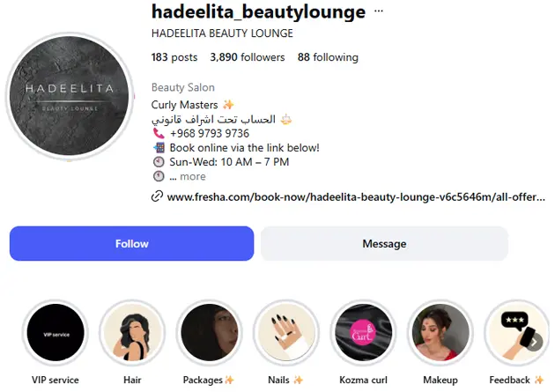
Task: Follow the hadeelita_beautylounge account
Action: 131,244
